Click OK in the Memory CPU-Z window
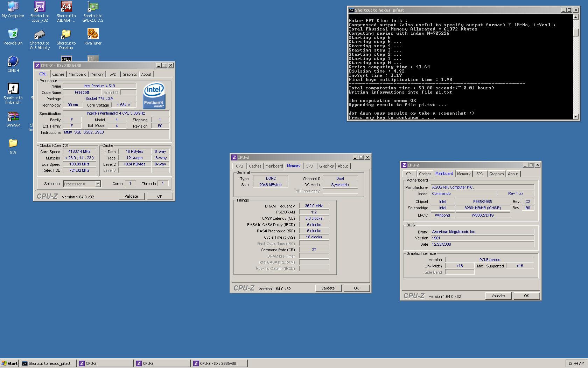The width and height of the screenshot is (588, 368). (x=356, y=288)
